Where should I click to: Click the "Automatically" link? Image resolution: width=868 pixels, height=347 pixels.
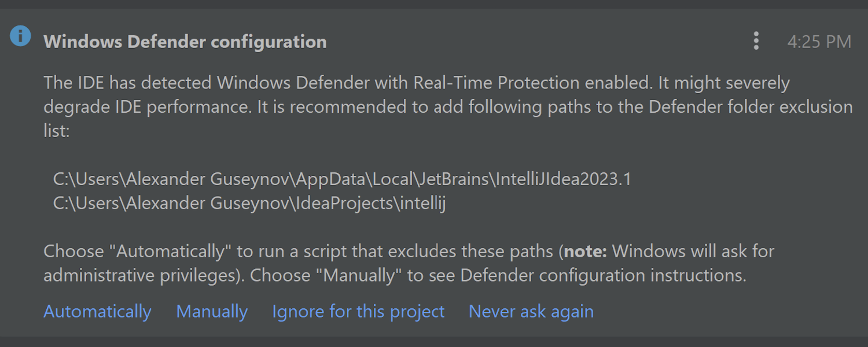click(x=97, y=311)
